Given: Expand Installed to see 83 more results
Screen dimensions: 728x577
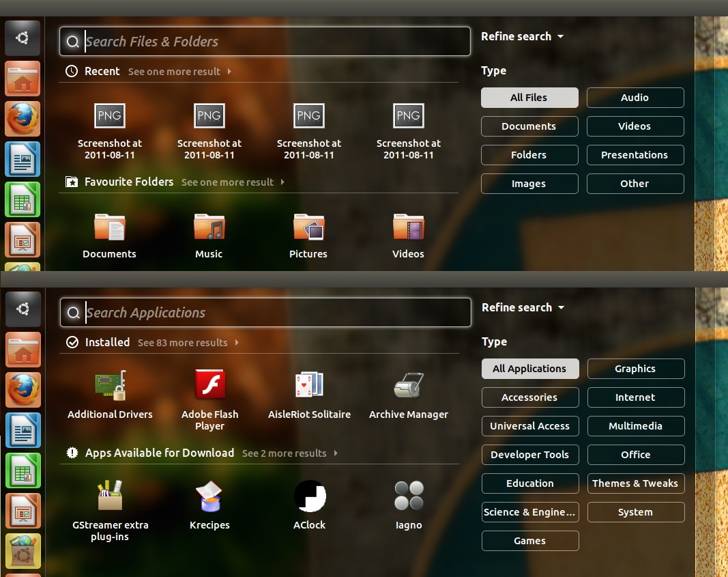Looking at the screenshot, I should (188, 343).
